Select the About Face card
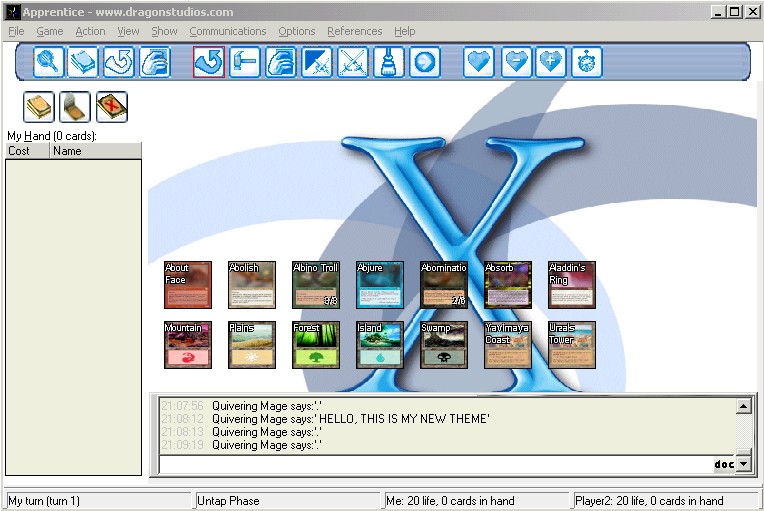This screenshot has width=764, height=511. pos(188,285)
